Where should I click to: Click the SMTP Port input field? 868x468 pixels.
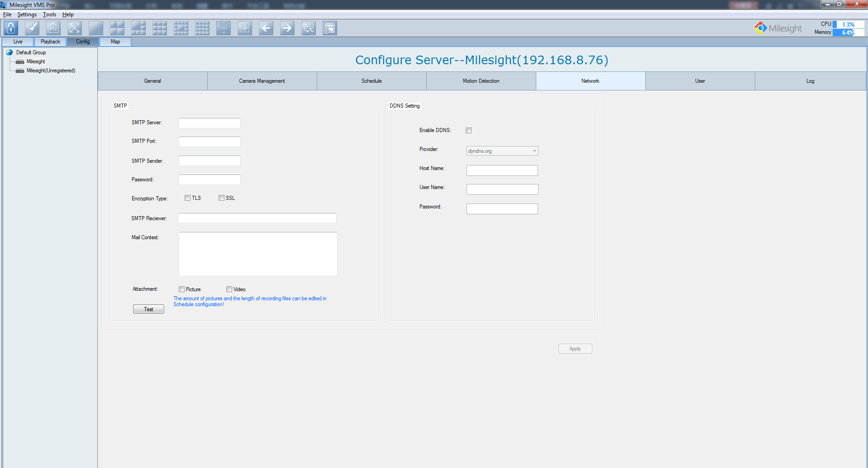click(210, 142)
